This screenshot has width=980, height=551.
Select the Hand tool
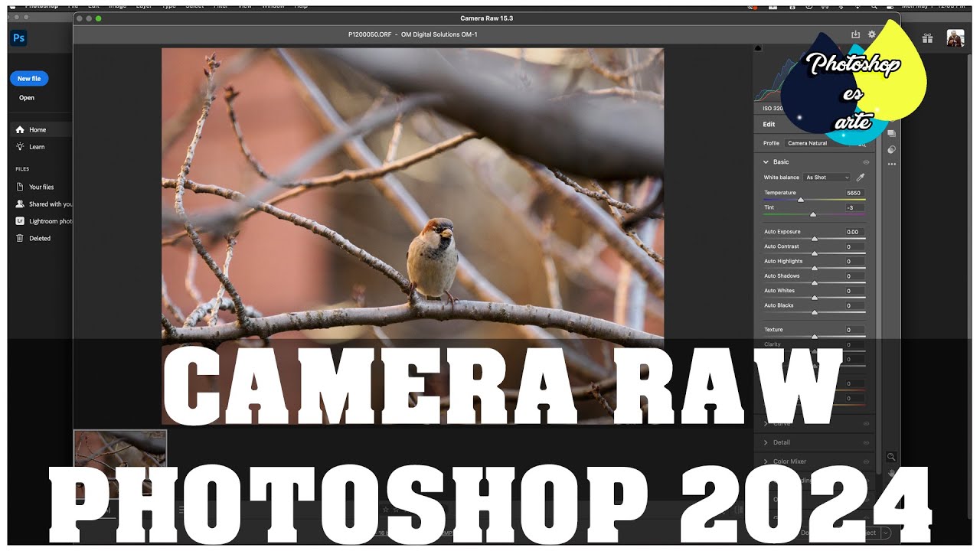(x=892, y=472)
